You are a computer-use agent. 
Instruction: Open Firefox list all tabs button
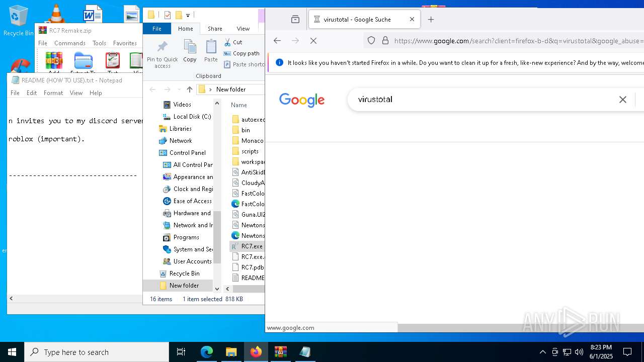(x=295, y=20)
